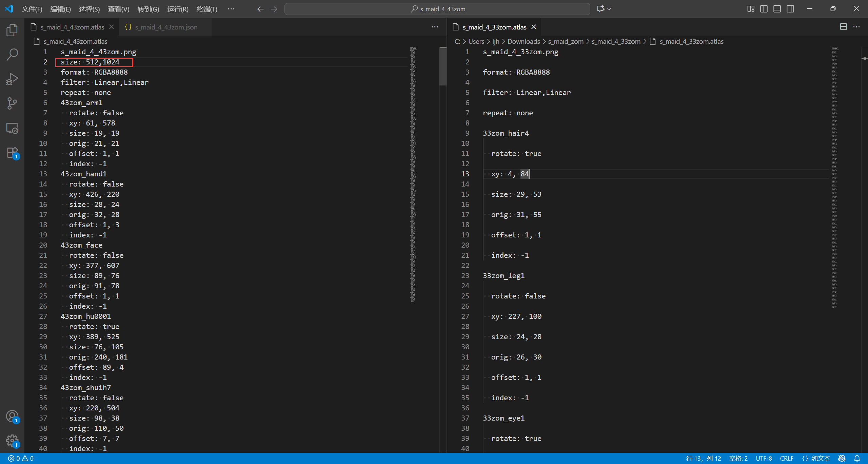Toggle the bottom panel layout button

click(777, 9)
